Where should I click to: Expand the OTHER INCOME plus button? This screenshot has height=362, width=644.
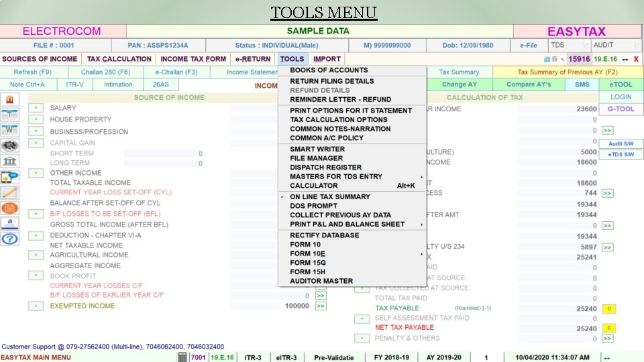coord(36,173)
